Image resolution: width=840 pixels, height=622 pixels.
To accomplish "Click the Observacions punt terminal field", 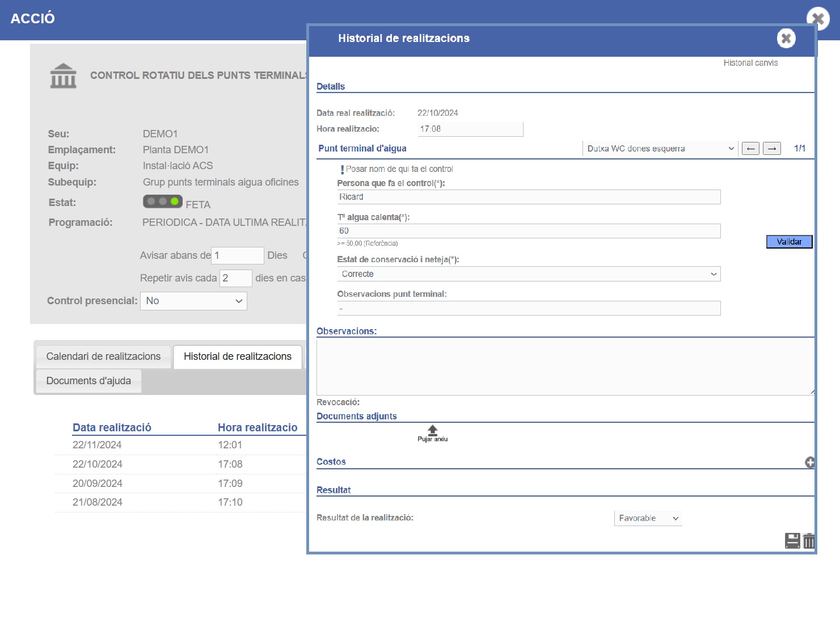I will click(x=529, y=308).
